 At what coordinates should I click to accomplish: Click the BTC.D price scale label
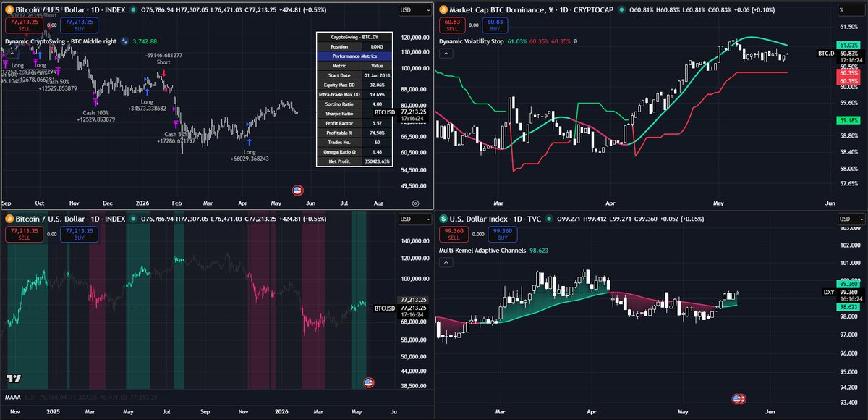tap(825, 54)
